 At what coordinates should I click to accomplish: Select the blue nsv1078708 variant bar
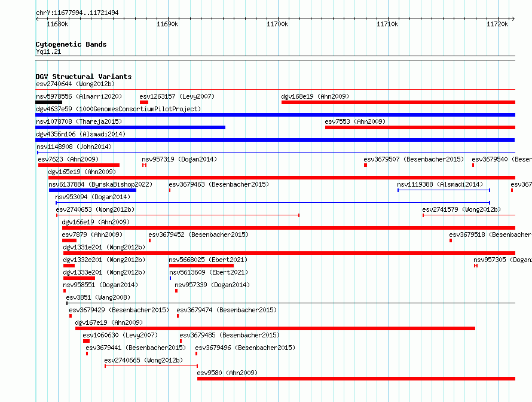130,127
